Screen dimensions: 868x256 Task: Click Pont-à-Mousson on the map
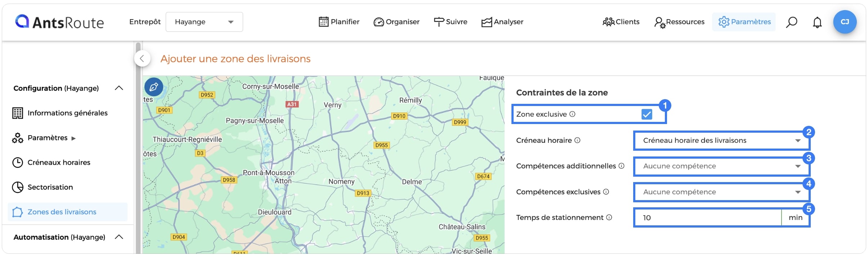click(269, 173)
